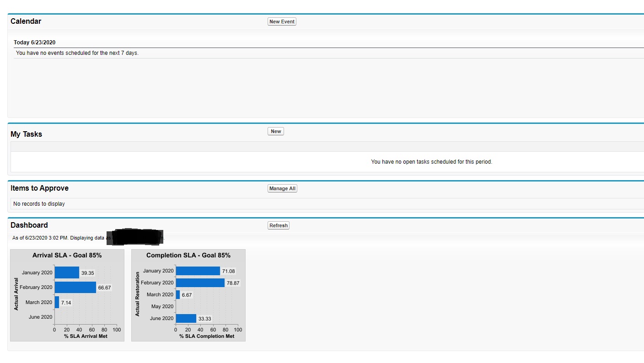Click the 'Today 6/23/2020' date text
Screen dimensions: 644x363
pos(35,43)
